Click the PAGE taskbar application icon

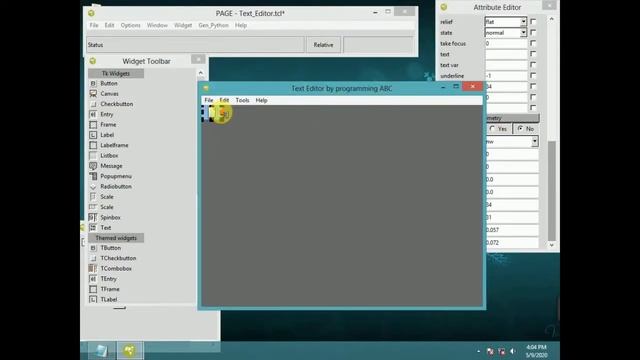click(x=130, y=351)
